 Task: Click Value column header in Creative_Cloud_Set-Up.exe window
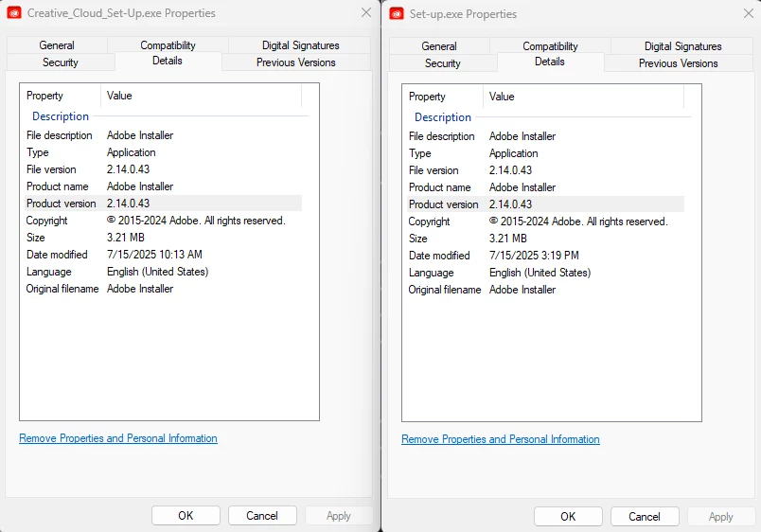(x=202, y=96)
